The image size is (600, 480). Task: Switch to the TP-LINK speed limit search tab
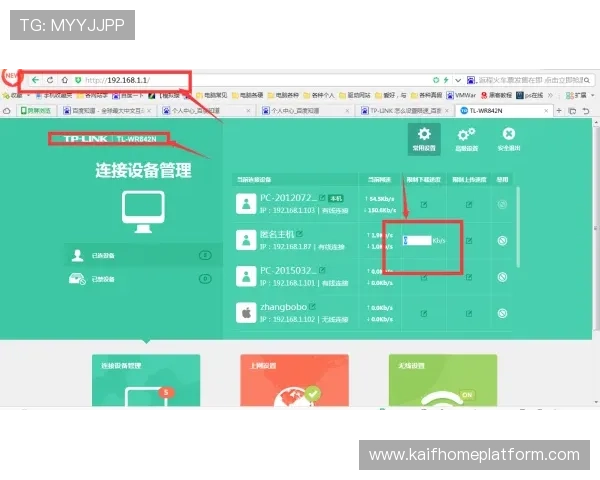click(x=405, y=111)
